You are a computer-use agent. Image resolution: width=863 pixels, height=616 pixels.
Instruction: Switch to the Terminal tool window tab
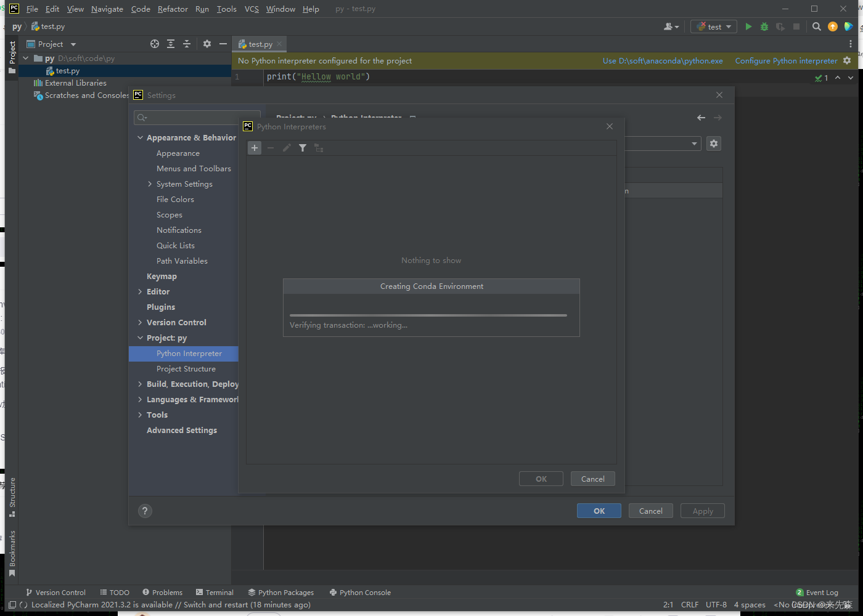[x=215, y=592]
